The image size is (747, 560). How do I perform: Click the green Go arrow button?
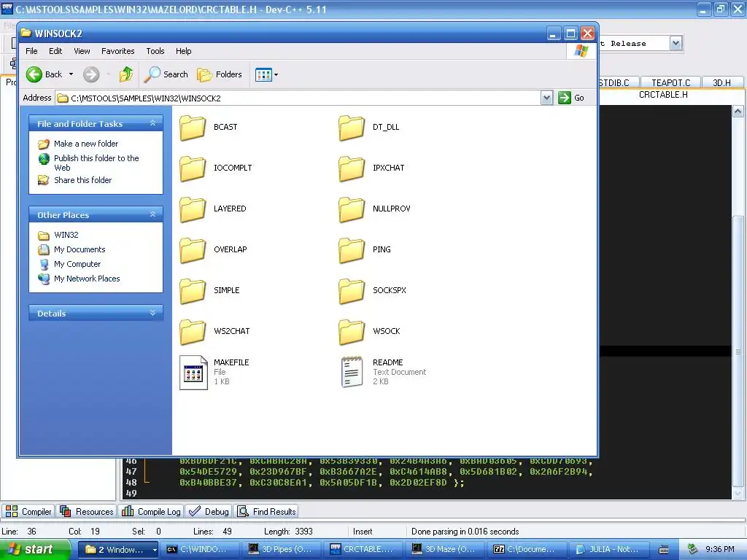565,98
